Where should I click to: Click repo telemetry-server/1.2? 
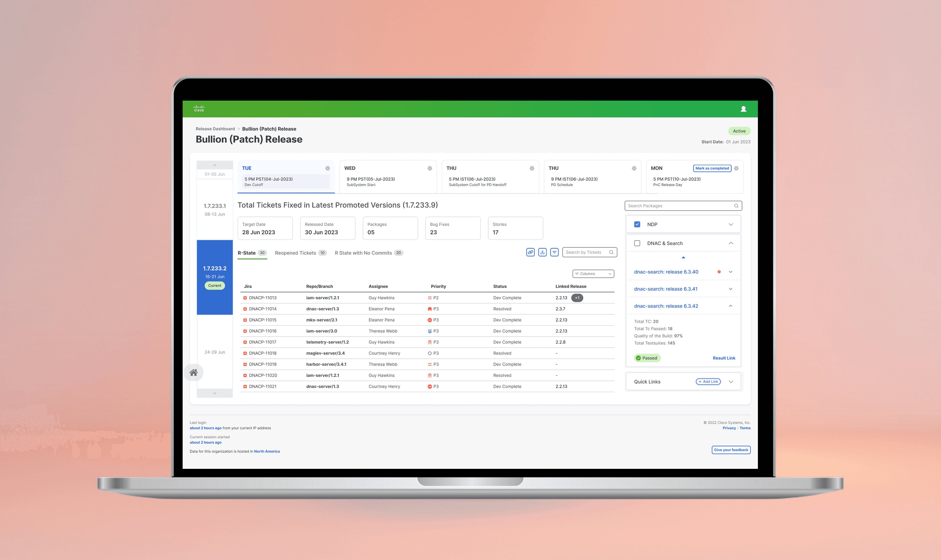point(328,342)
